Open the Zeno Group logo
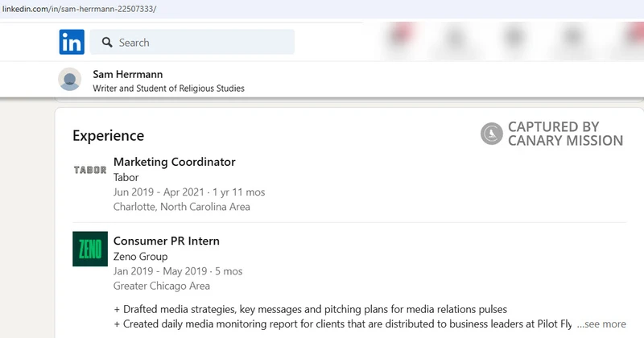The height and width of the screenshot is (338, 644). 90,249
